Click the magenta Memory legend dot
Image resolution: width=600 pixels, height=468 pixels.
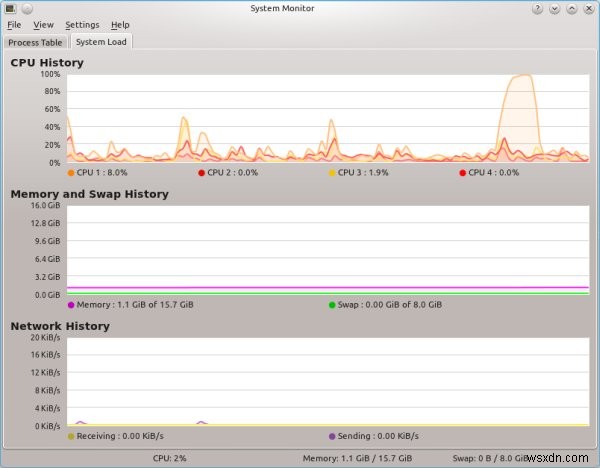pos(71,305)
